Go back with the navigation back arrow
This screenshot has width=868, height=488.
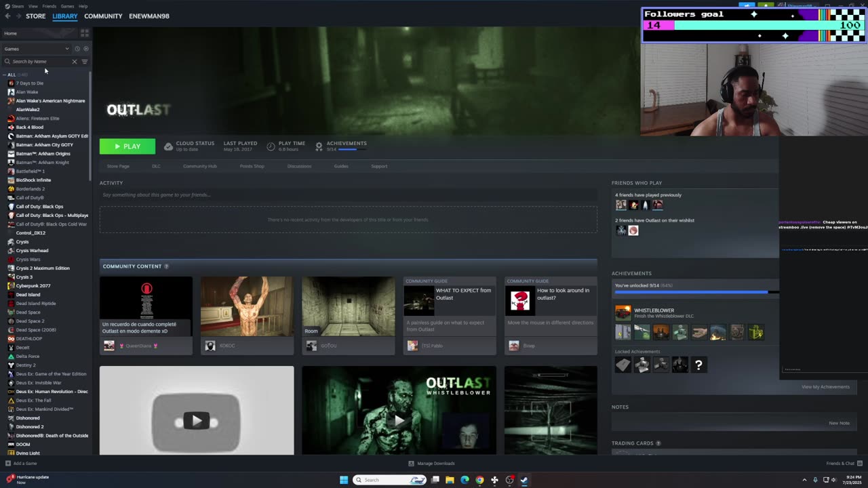coord(7,16)
